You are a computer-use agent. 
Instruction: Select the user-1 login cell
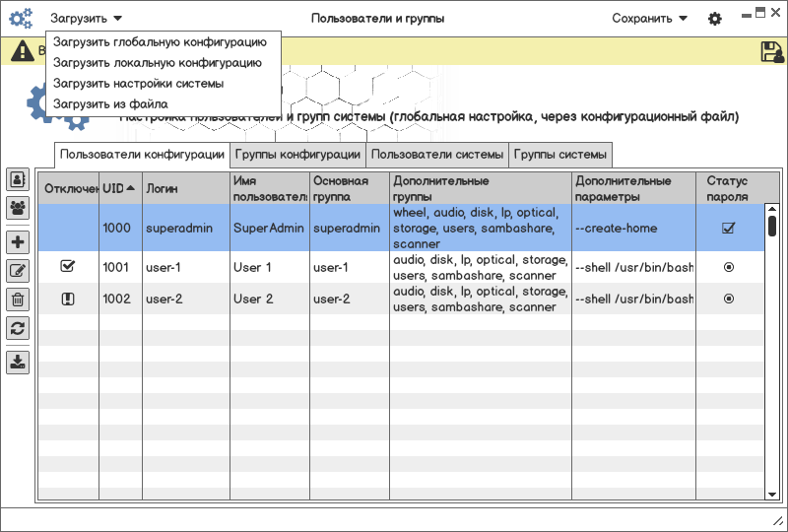tap(186, 267)
